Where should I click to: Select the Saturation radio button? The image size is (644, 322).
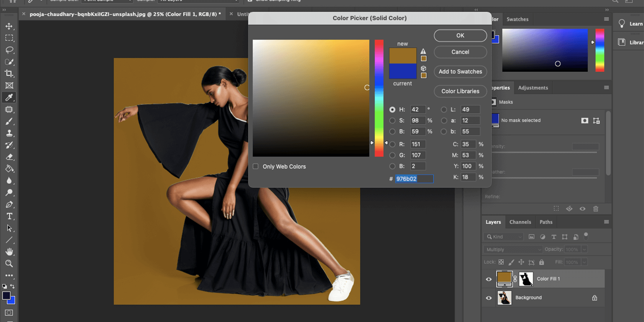[x=392, y=120]
